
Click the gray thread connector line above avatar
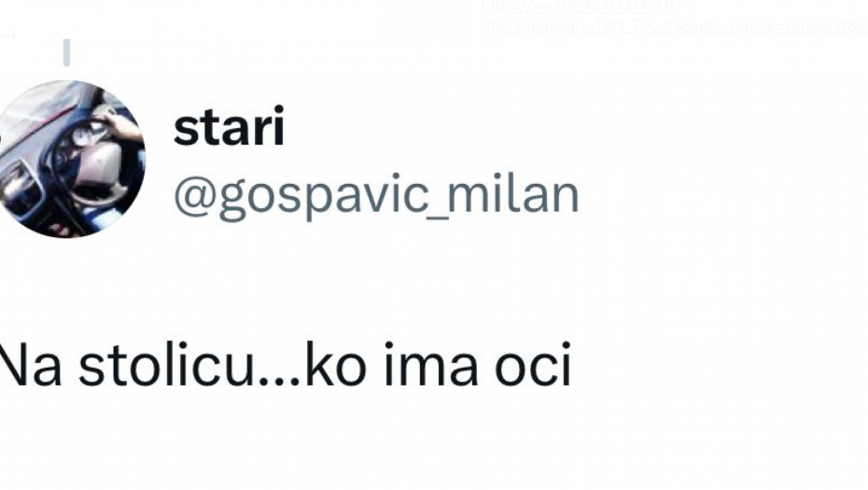[x=66, y=52]
